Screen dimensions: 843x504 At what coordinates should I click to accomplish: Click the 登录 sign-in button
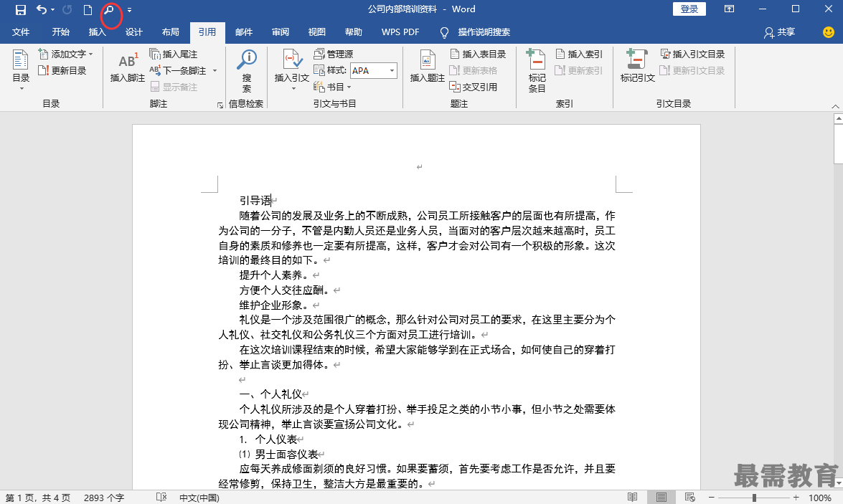689,9
